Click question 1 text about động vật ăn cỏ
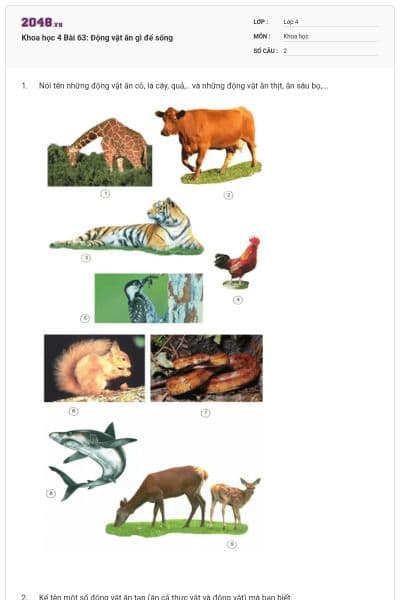The height and width of the screenshot is (600, 400). 183,86
